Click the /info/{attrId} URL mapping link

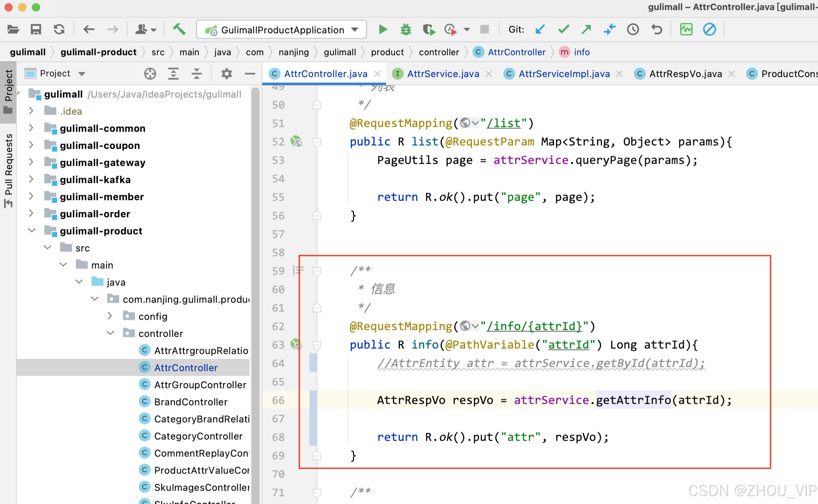534,326
